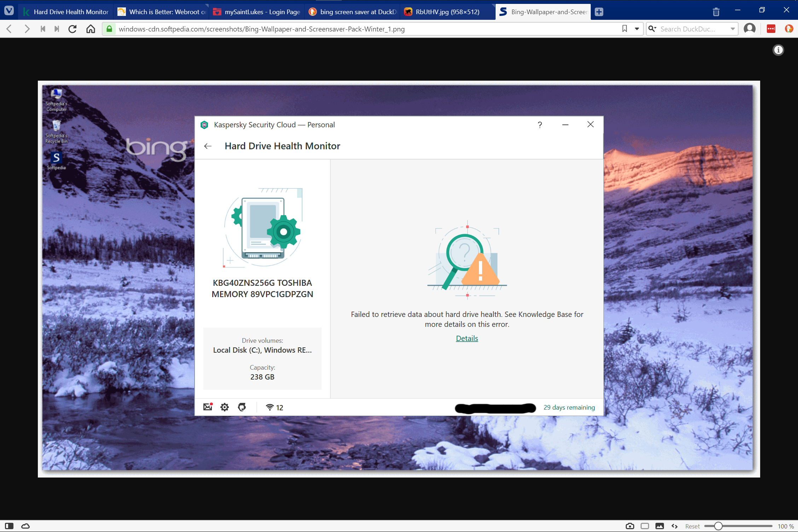Click the Search DuckDuckGo field

click(x=692, y=29)
